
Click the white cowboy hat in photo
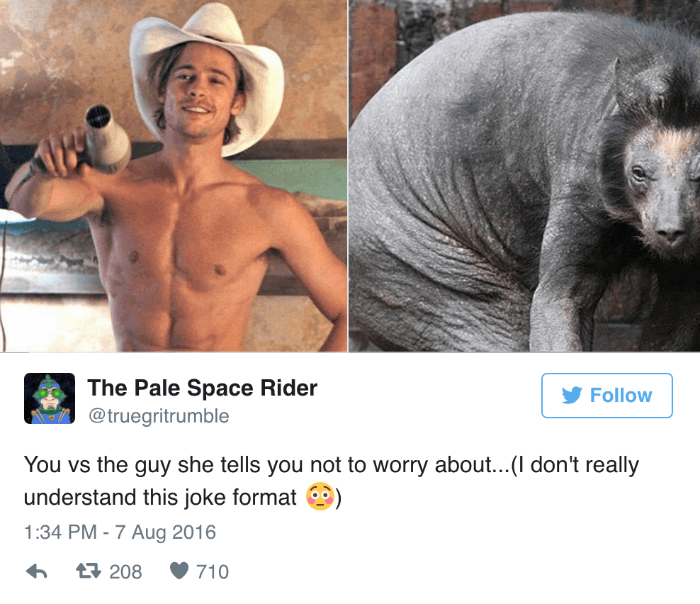[208, 76]
